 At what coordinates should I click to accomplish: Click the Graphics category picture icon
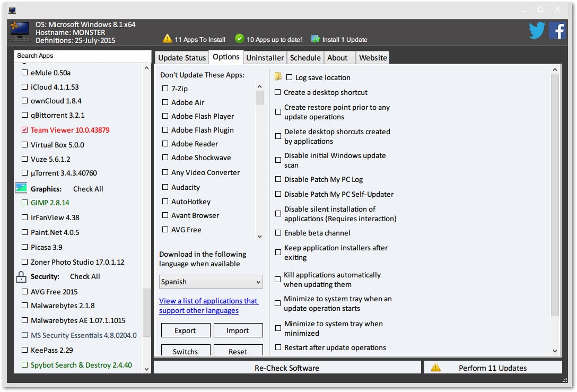click(x=21, y=188)
